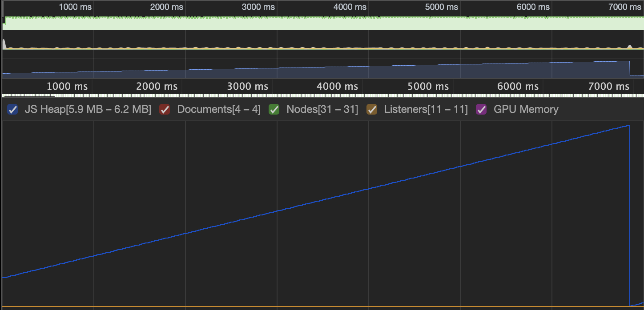The width and height of the screenshot is (644, 310).
Task: Uncheck the Documents counter checkbox
Action: [x=165, y=109]
